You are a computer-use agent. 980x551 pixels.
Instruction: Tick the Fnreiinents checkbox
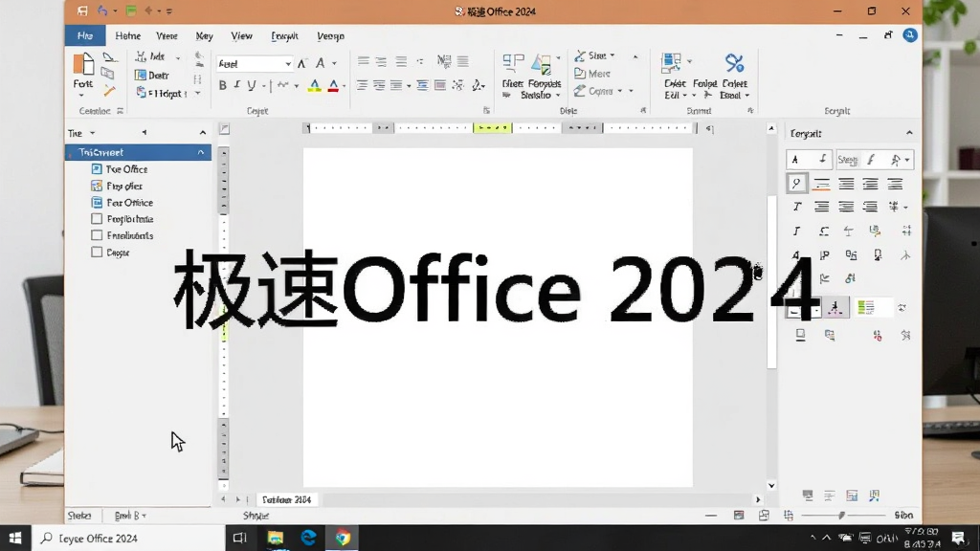coord(97,235)
